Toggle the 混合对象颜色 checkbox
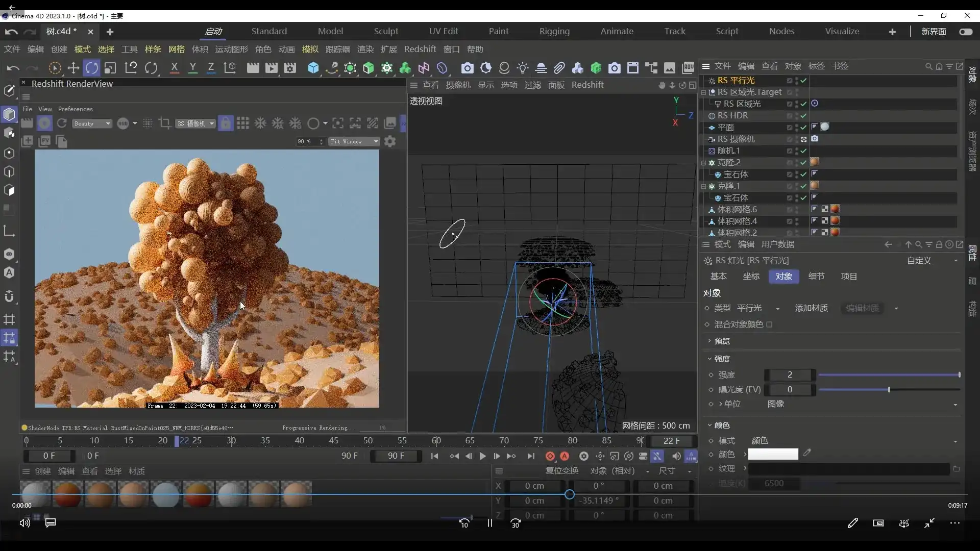The width and height of the screenshot is (980, 551). pyautogui.click(x=769, y=324)
